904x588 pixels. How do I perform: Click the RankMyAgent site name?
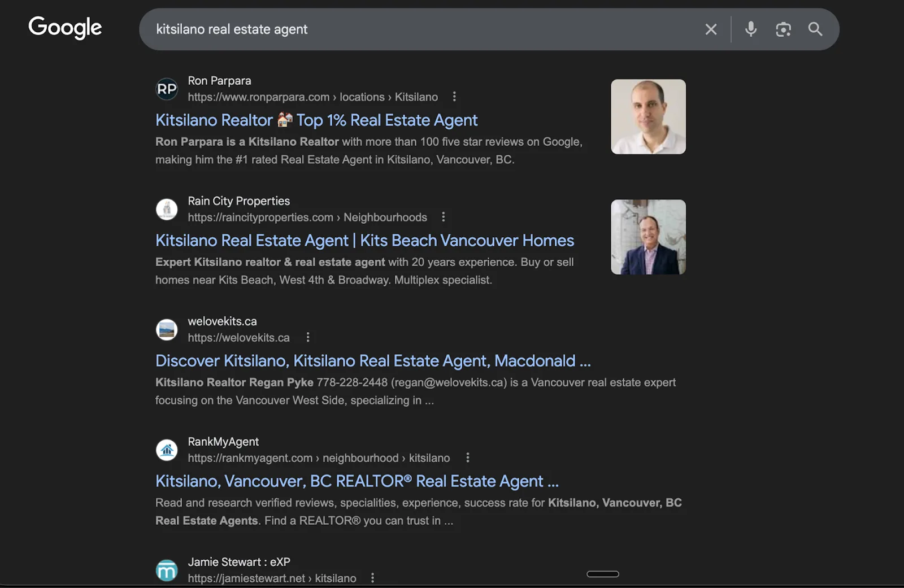[x=223, y=442]
